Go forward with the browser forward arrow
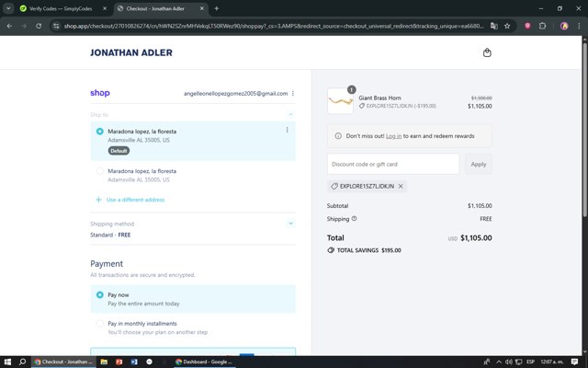Image resolution: width=588 pixels, height=368 pixels. pyautogui.click(x=24, y=26)
